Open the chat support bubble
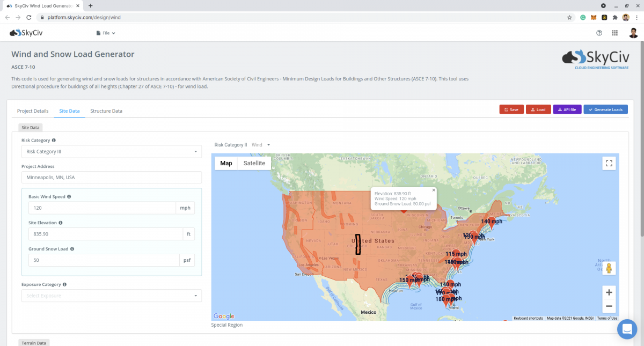 626,329
